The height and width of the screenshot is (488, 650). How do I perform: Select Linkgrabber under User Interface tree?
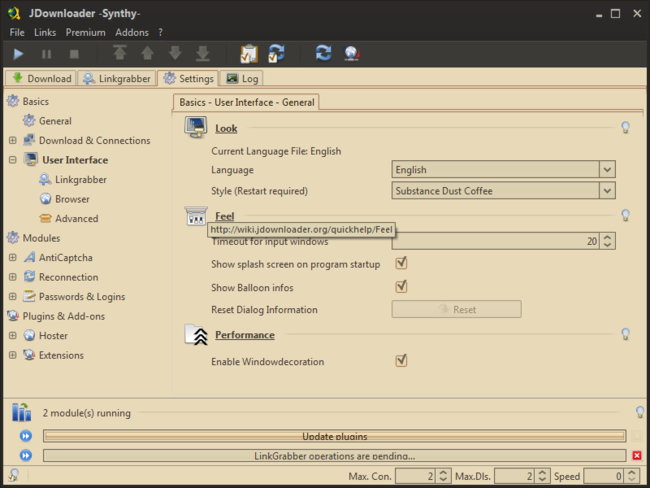pos(81,180)
